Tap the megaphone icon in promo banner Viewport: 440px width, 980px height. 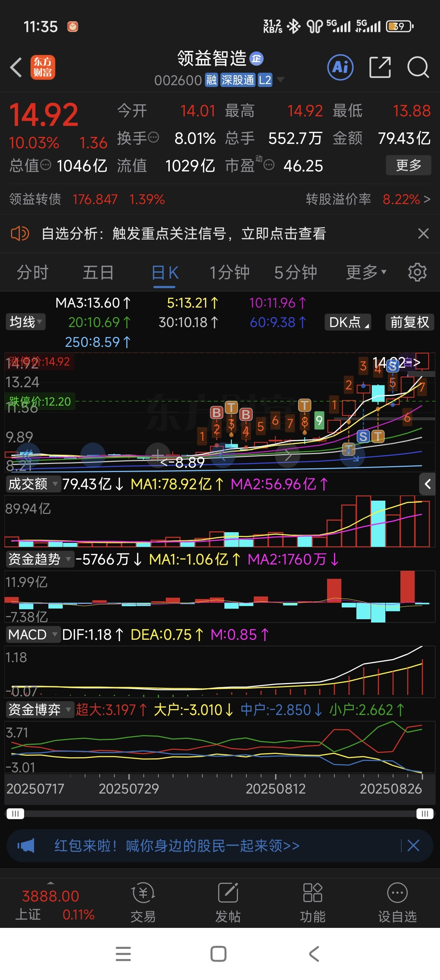26,845
